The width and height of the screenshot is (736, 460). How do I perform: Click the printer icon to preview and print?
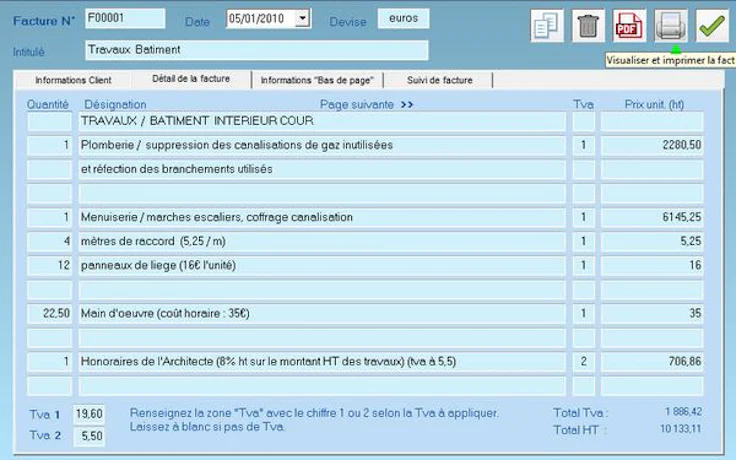(x=671, y=26)
